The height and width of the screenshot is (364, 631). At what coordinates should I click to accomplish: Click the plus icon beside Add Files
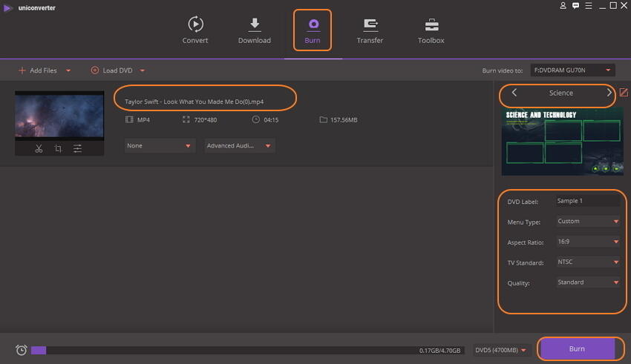click(x=22, y=70)
